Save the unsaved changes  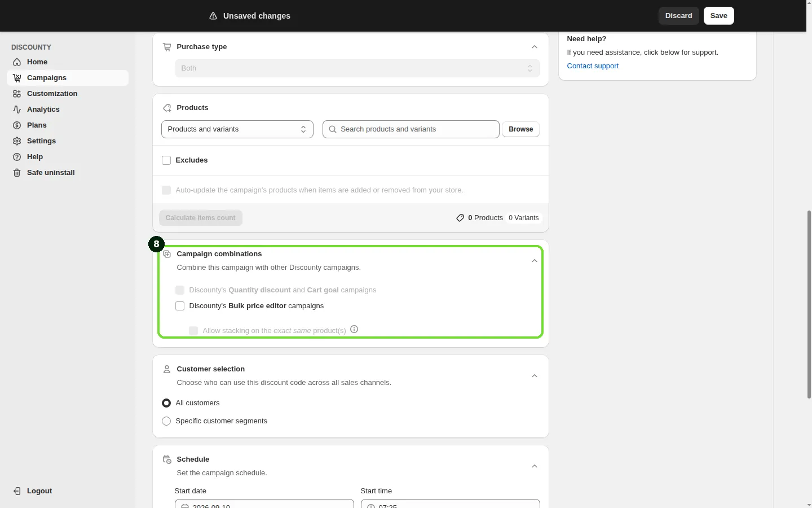[719, 16]
